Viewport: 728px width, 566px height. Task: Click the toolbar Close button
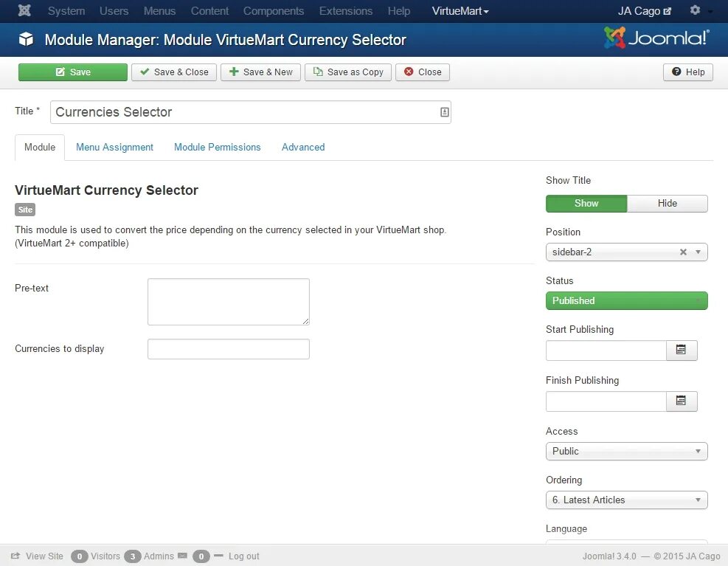coord(423,72)
